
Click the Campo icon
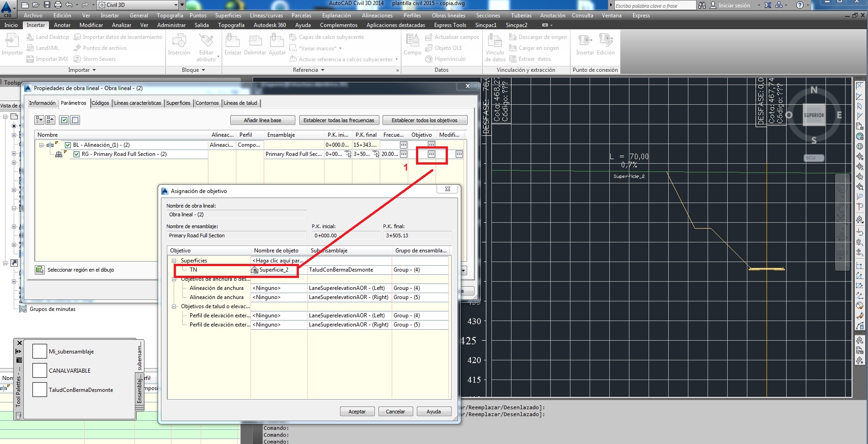tap(412, 43)
